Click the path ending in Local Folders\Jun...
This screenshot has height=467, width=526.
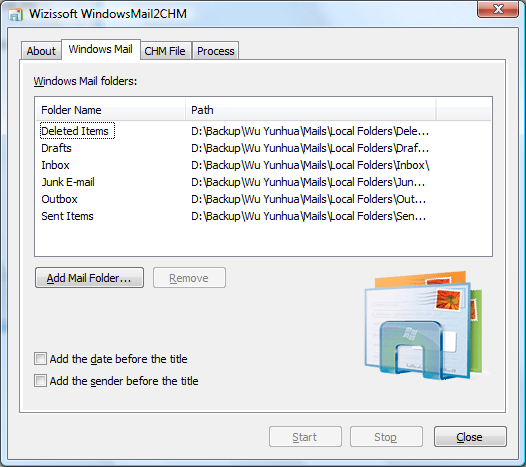pos(309,182)
